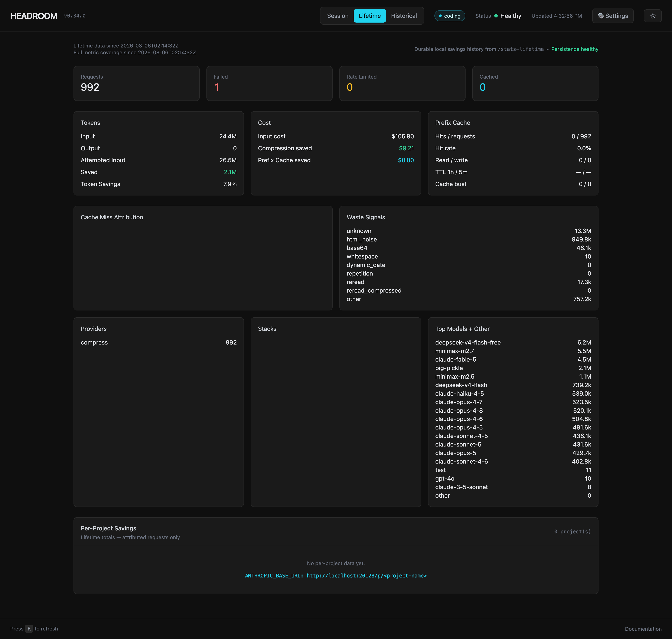672x639 pixels.
Task: Click the big-pickle model row
Action: tap(513, 368)
